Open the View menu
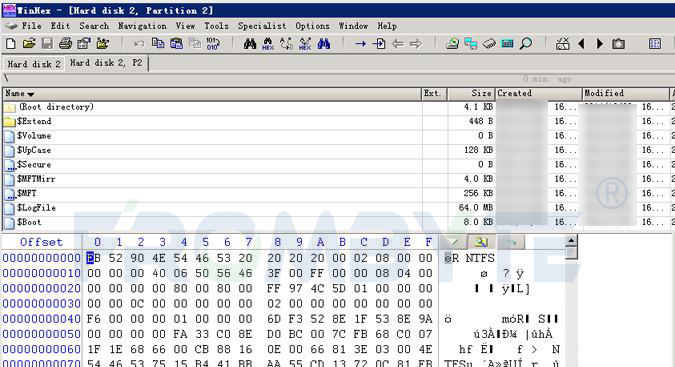This screenshot has height=367, width=675. point(185,26)
